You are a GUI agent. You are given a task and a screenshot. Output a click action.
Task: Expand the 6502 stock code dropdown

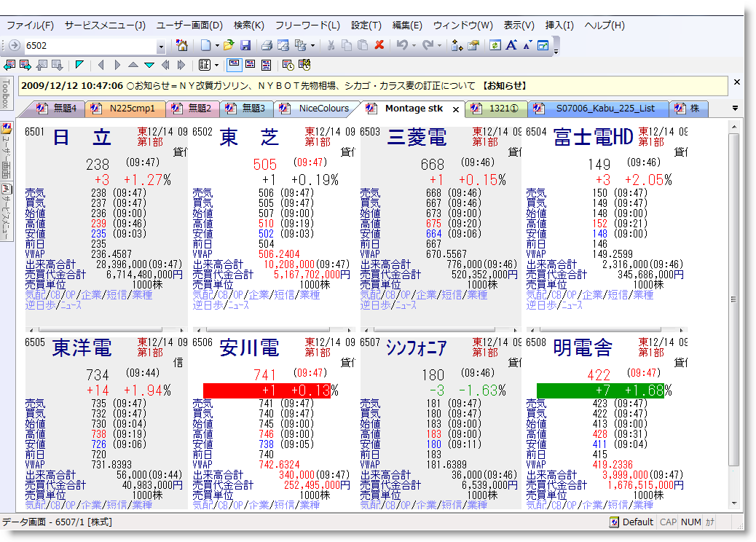161,47
